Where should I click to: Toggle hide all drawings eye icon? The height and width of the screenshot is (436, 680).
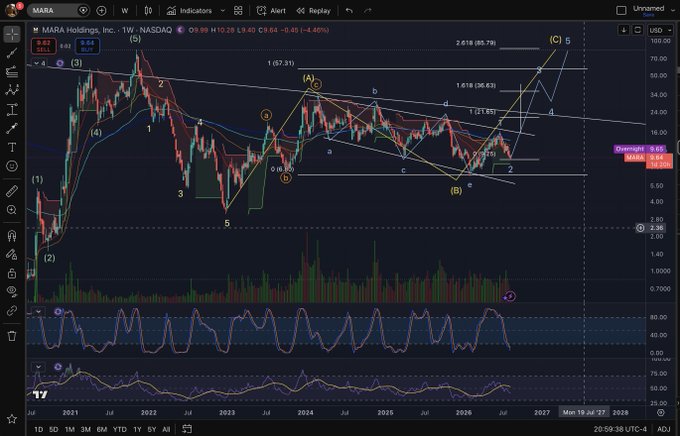[x=12, y=292]
